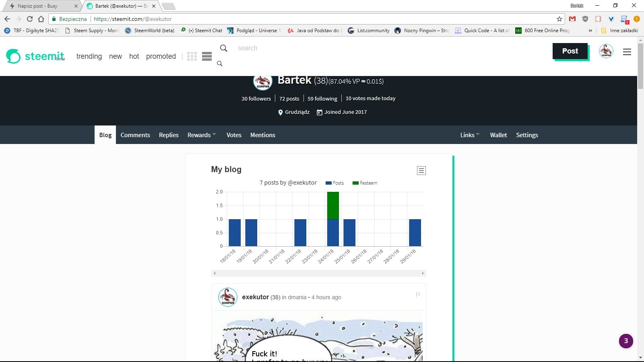Image resolution: width=644 pixels, height=362 pixels.
Task: Expand the Links dropdown
Action: [470, 135]
